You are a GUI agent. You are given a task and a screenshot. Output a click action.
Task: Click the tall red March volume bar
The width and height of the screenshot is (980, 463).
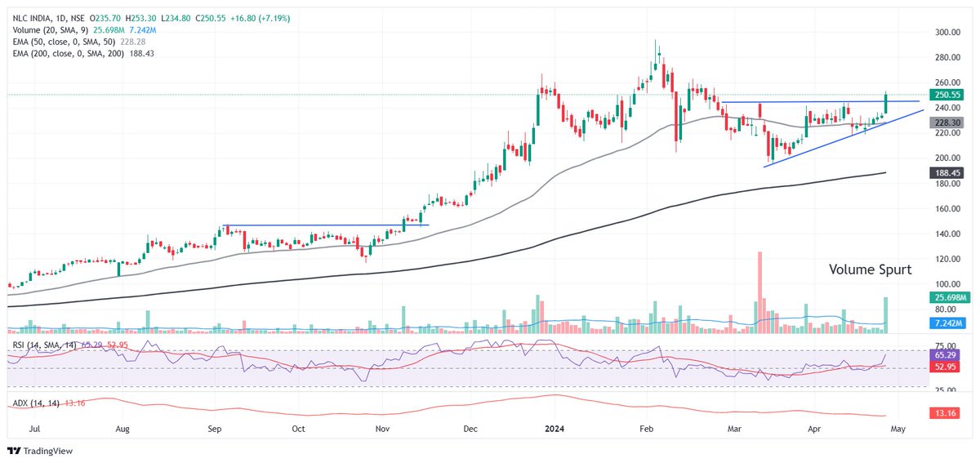pyautogui.click(x=759, y=292)
